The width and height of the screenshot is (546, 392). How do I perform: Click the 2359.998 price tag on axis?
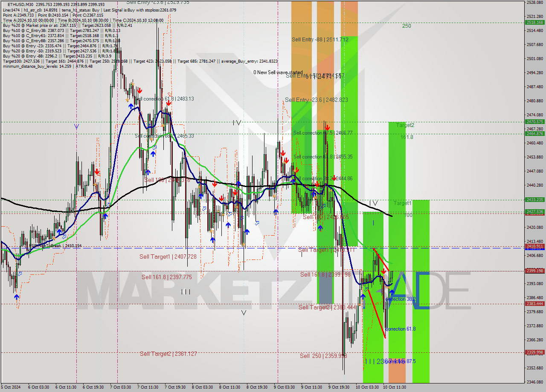pos(534,352)
